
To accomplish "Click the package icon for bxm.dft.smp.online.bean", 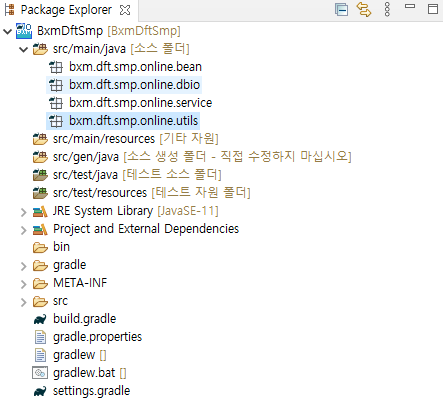I will point(56,67).
